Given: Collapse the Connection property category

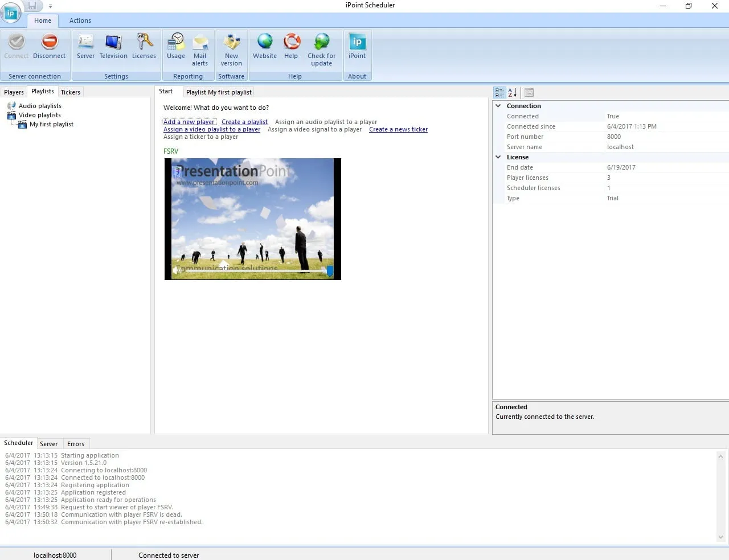Looking at the screenshot, I should pos(498,106).
